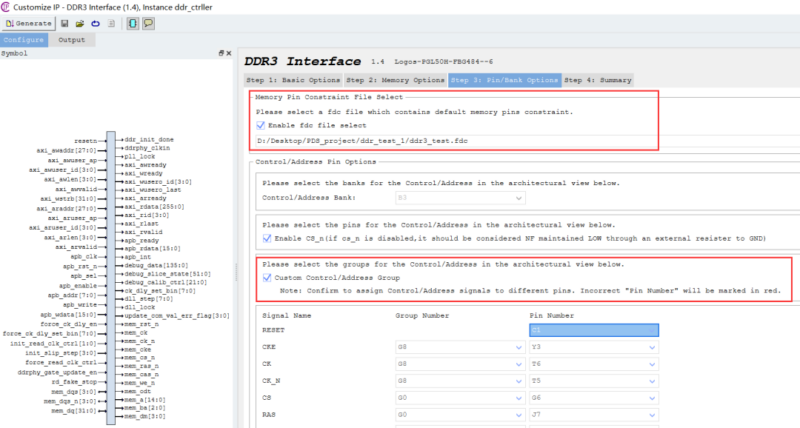Viewport: 800px width, 428px height.
Task: Click the Generate button in the toolbar
Action: (x=28, y=22)
